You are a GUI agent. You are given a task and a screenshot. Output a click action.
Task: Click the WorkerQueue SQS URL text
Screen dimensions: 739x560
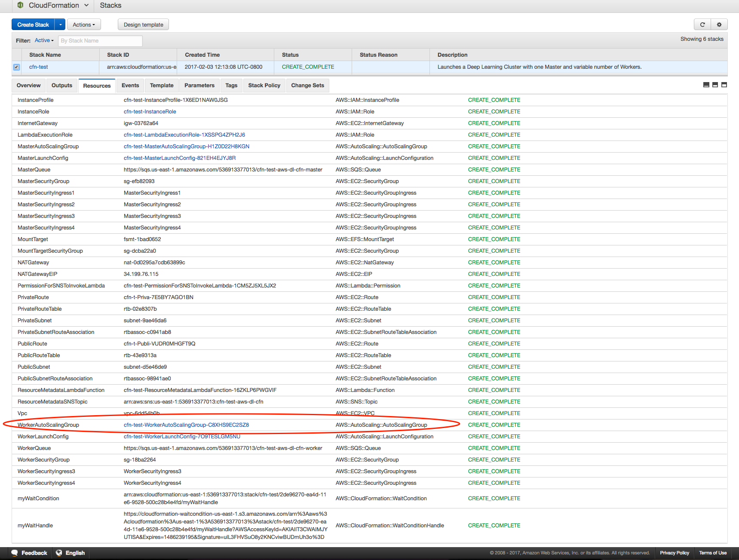[223, 448]
